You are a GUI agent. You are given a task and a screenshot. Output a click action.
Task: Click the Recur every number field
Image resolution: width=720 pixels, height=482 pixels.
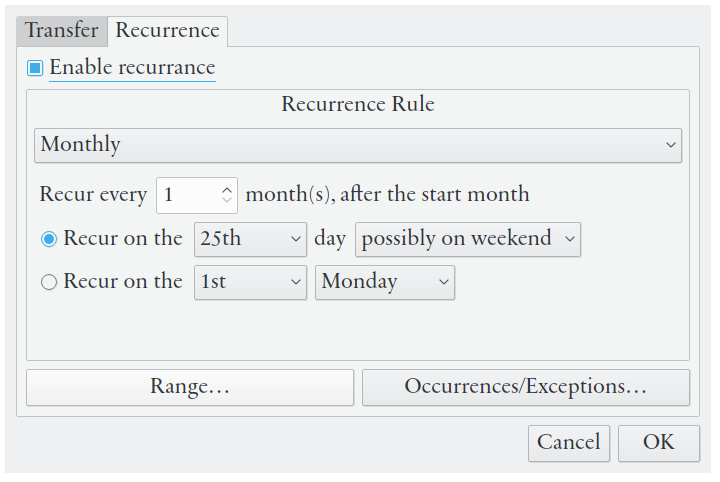coord(188,195)
